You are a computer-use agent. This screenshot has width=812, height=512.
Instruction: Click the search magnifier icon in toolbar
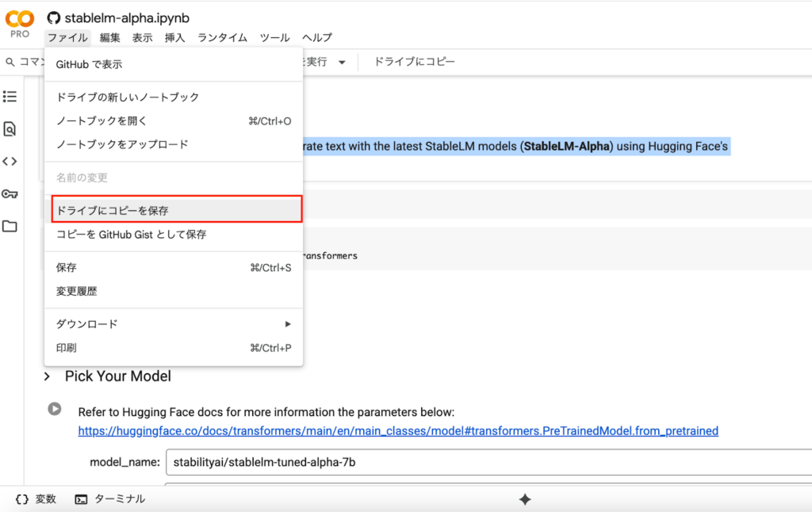pos(10,62)
